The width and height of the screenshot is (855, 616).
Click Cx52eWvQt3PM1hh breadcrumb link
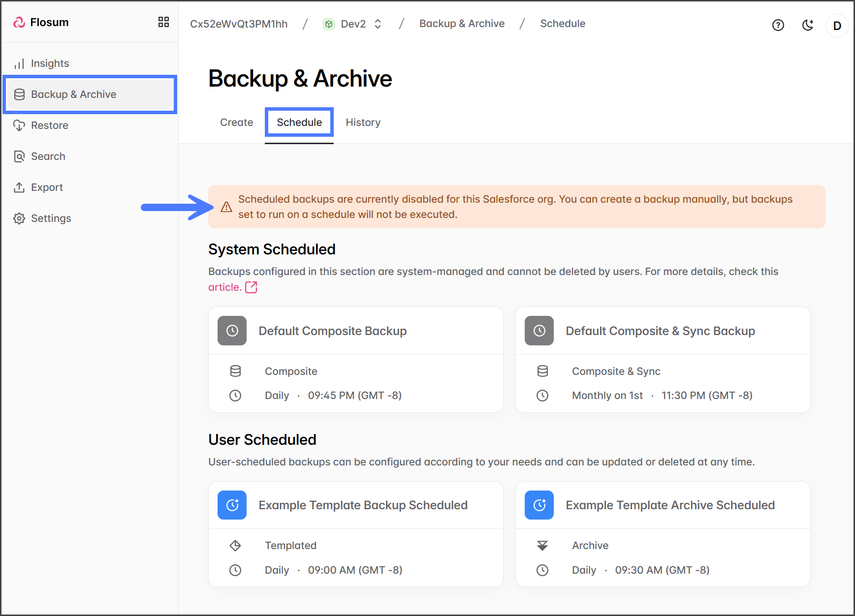point(239,24)
